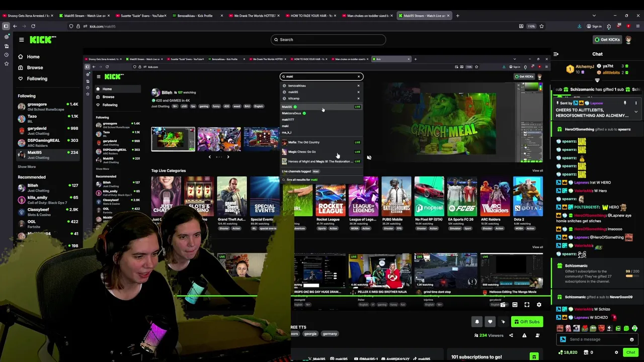Toggle theatre mode on the player
Viewport: 644px width, 362px height.
click(x=515, y=305)
